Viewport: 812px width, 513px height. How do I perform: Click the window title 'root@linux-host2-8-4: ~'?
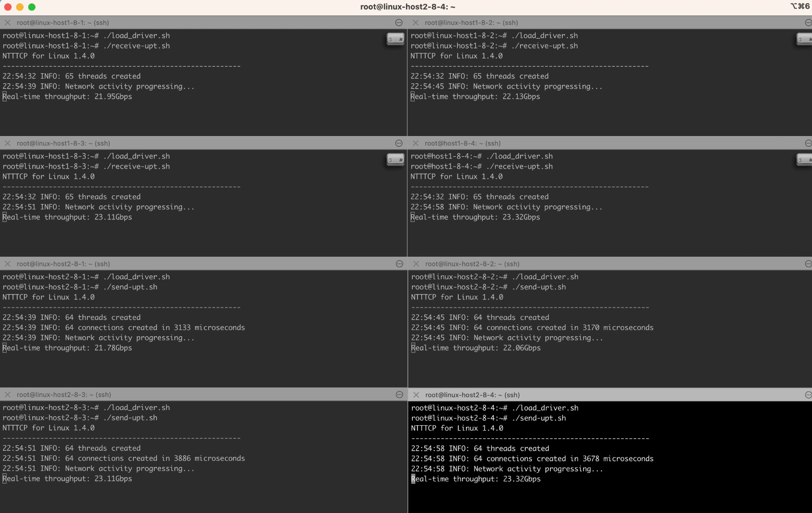(x=407, y=7)
